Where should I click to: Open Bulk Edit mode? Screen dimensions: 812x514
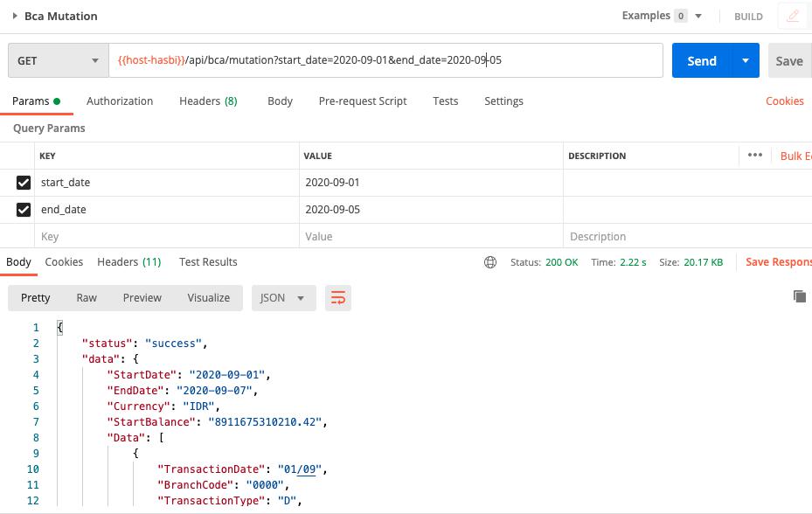[x=796, y=156]
